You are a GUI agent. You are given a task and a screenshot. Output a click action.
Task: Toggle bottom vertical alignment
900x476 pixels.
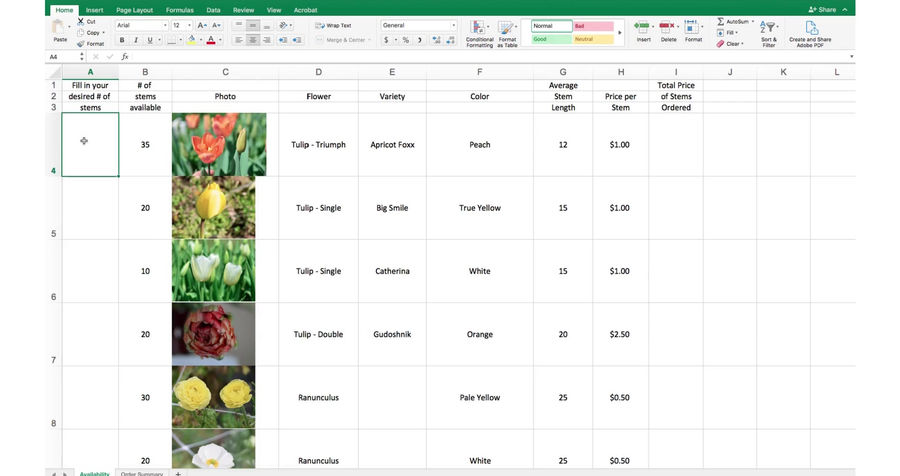coord(266,25)
